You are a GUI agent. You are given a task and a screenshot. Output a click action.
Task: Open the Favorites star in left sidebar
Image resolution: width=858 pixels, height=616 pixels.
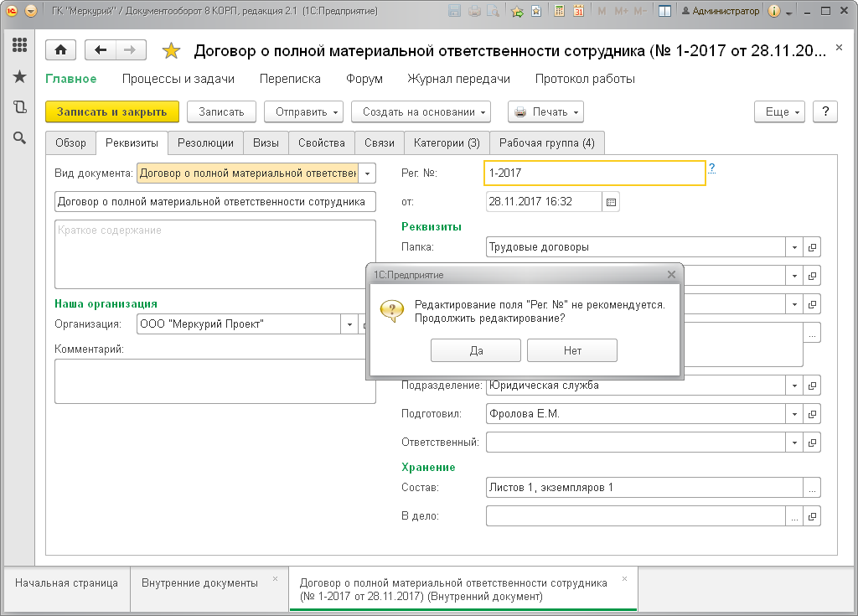[x=20, y=76]
